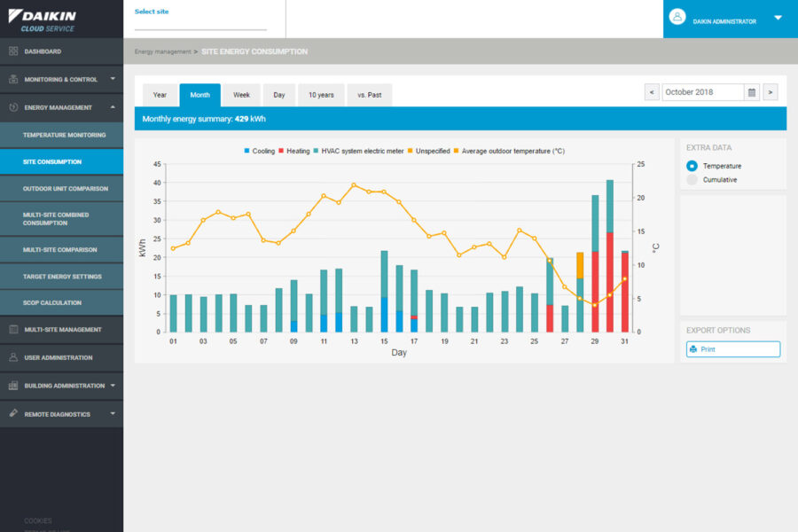This screenshot has height=532, width=798.
Task: Open Multi-Site Combined Consumption item
Action: coord(61,219)
